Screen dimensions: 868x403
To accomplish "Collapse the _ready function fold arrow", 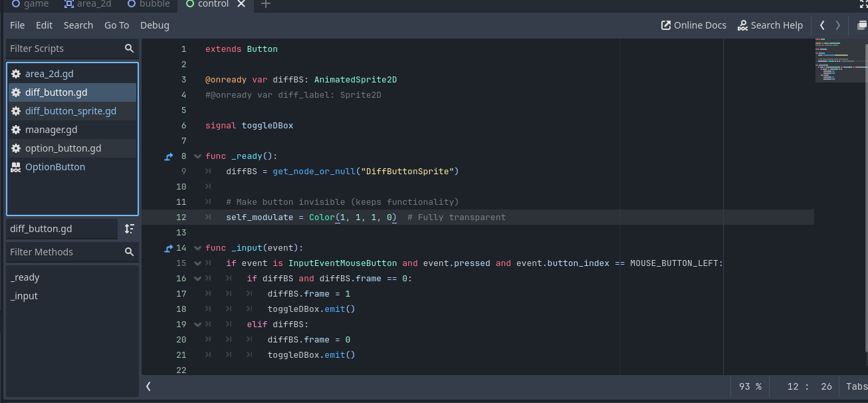I will click(197, 157).
